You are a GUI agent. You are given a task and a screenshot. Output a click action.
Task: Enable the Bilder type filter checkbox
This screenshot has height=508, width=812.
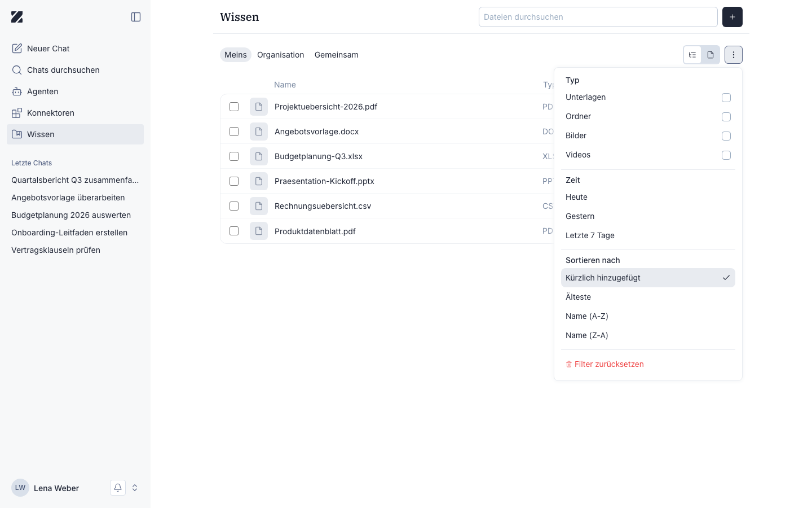726,136
